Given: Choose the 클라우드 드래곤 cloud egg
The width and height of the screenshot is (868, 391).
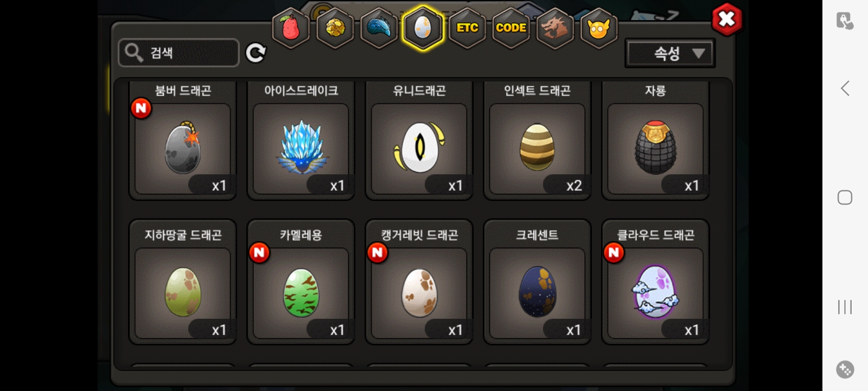Looking at the screenshot, I should 655,282.
